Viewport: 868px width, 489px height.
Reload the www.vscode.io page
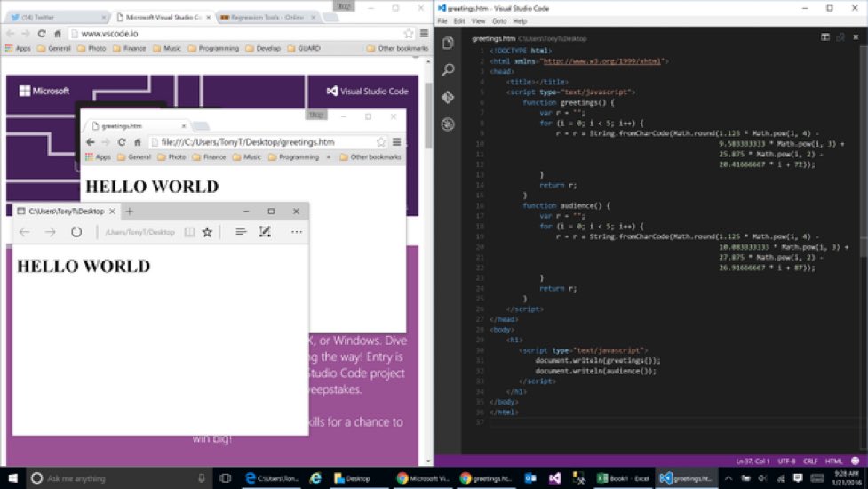click(42, 34)
